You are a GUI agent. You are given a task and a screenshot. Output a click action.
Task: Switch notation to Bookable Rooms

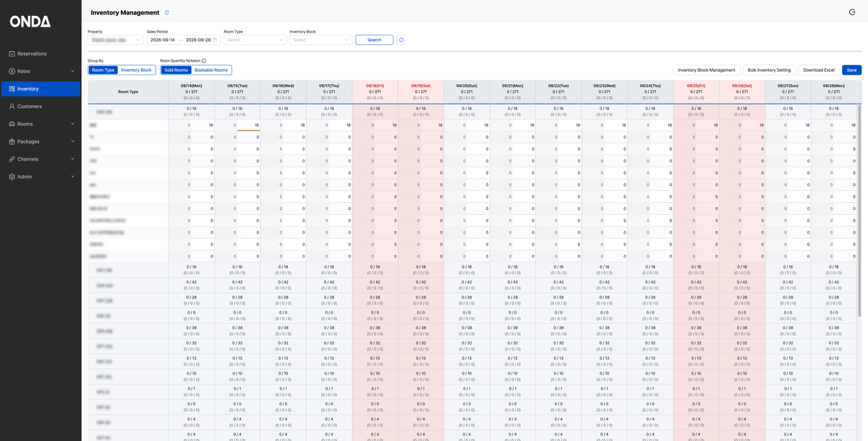(211, 70)
